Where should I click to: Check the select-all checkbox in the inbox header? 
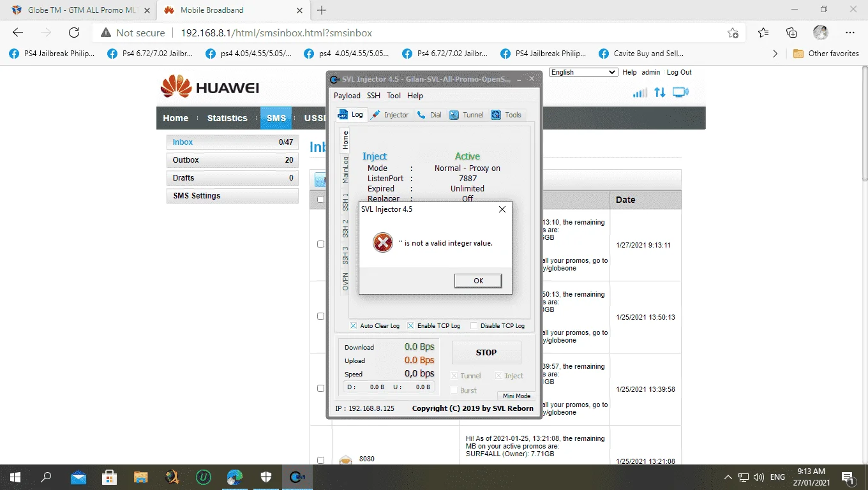click(320, 200)
